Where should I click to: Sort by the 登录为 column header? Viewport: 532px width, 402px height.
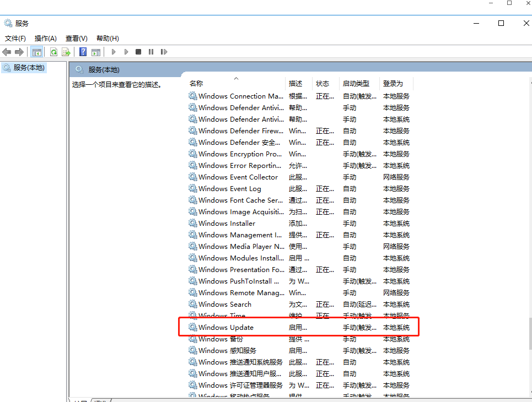396,83
